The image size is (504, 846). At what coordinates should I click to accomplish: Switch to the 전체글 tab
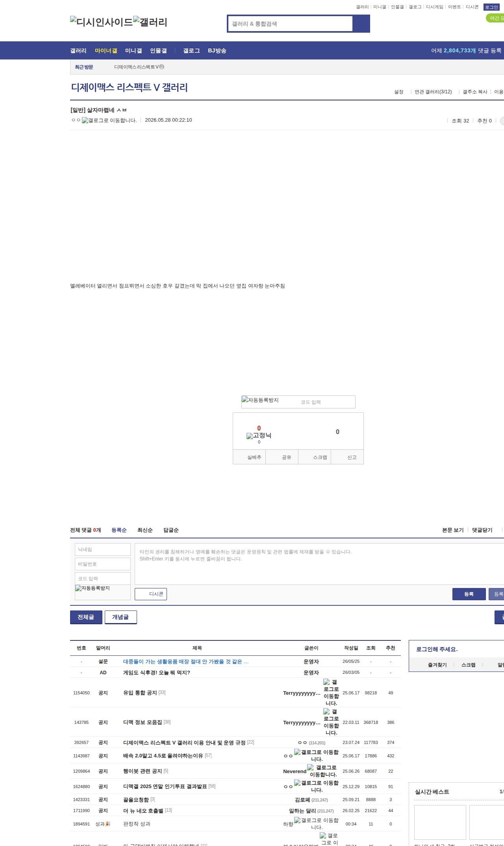point(86,617)
